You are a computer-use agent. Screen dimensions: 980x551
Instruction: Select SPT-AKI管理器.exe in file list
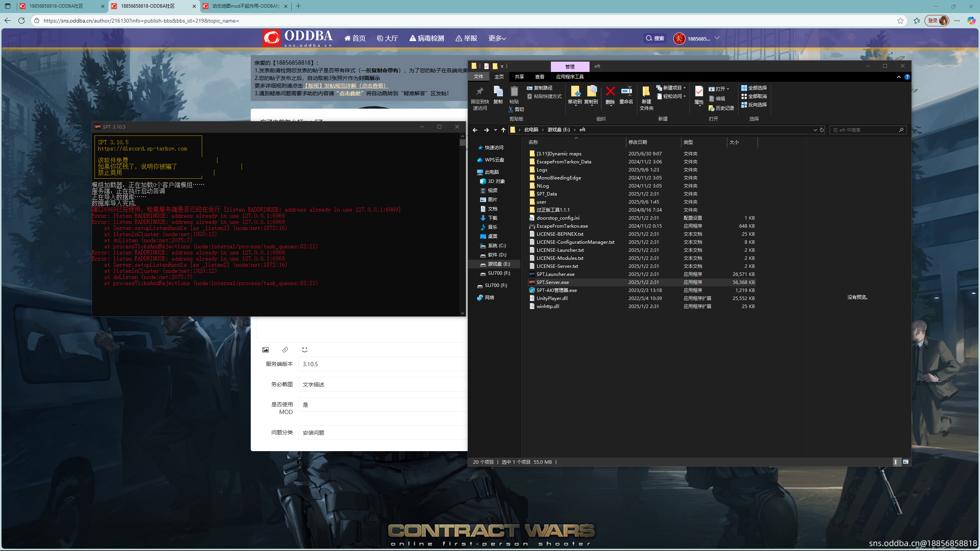[x=556, y=290]
